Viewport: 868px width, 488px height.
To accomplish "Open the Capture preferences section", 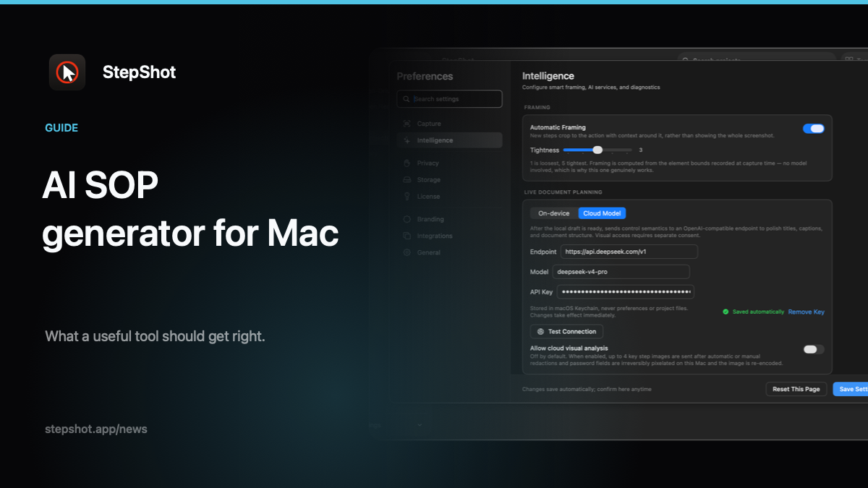I will tap(449, 124).
